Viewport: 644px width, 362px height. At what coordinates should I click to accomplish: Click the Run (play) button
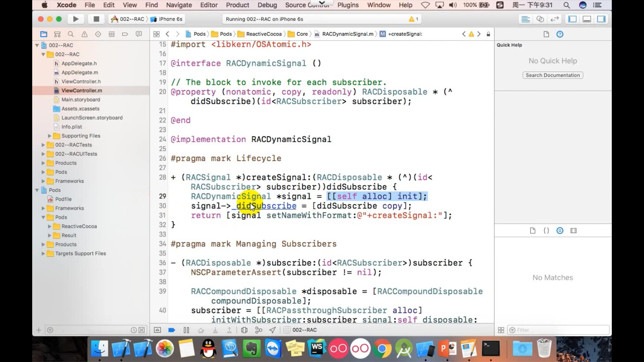coord(76,19)
